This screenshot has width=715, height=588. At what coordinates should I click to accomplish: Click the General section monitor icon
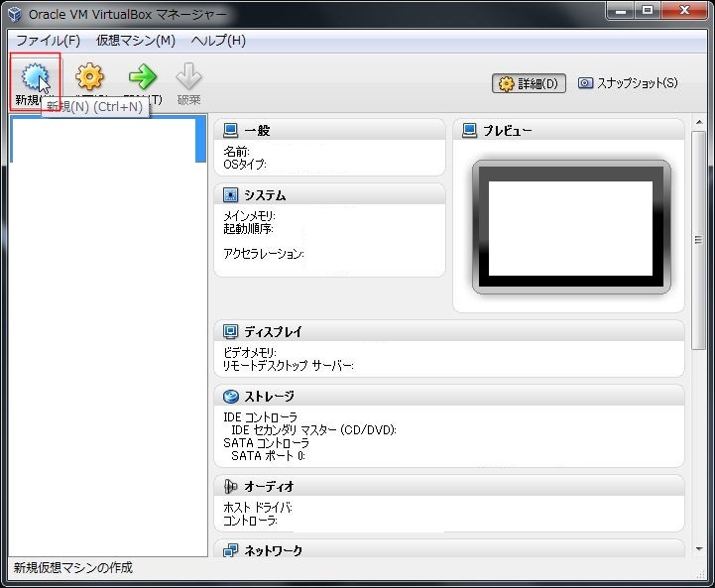pos(230,130)
